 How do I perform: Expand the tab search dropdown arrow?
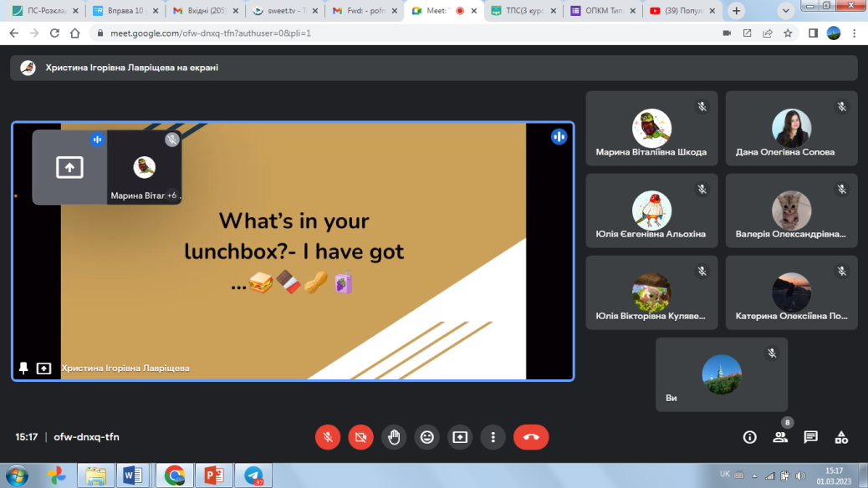785,11
